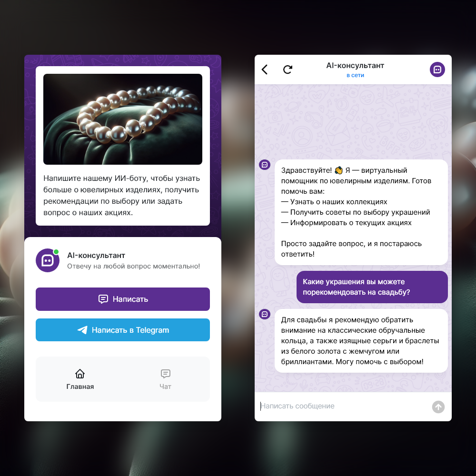The image size is (476, 476).
Task: Click the AI-консультант title in chat header
Action: pyautogui.click(x=355, y=66)
